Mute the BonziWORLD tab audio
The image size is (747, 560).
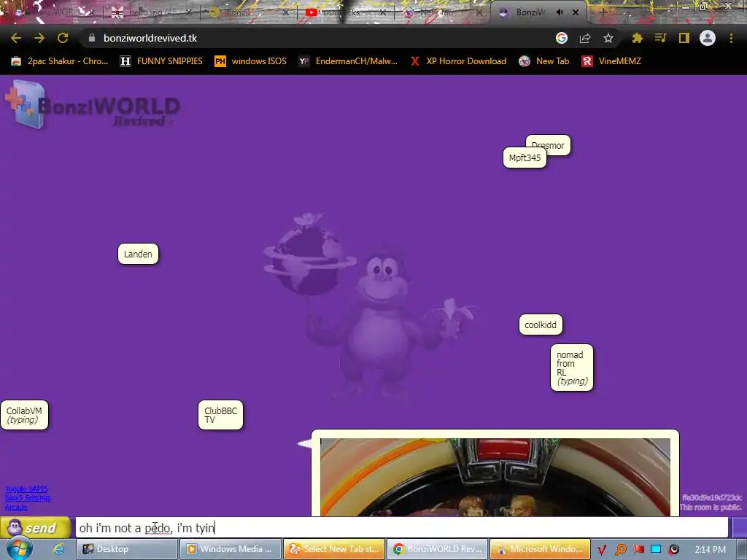click(x=560, y=12)
